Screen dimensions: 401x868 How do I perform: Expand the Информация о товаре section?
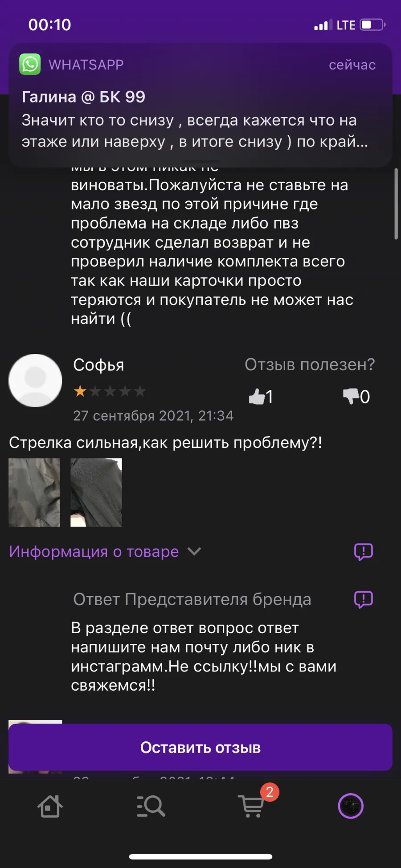105,552
